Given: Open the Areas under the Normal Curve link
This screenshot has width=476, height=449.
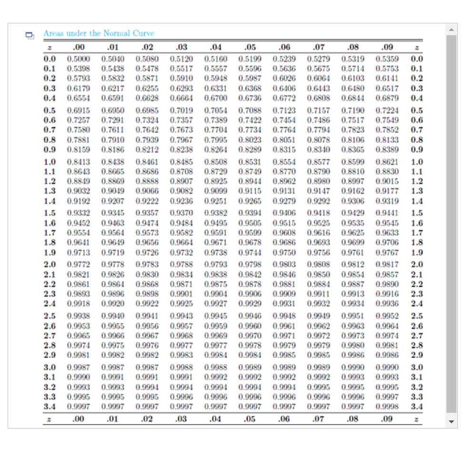Looking at the screenshot, I should [x=98, y=33].
